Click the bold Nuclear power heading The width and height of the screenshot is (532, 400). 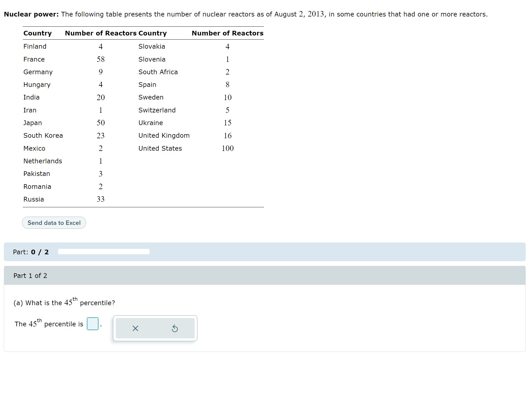31,14
